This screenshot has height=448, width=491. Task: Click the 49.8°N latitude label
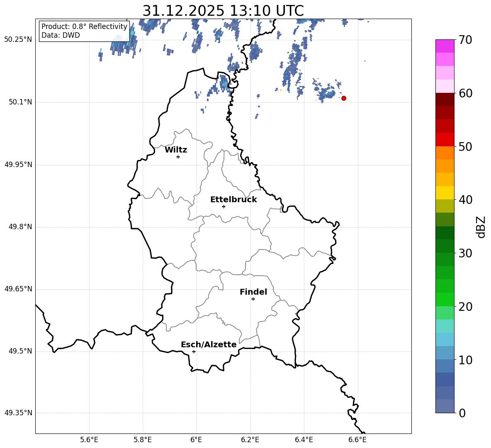[x=20, y=227]
